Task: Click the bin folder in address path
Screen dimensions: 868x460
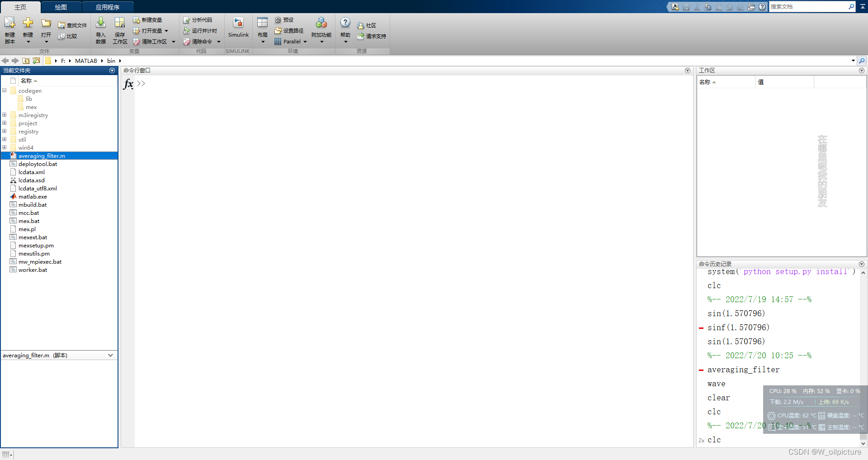Action: click(111, 61)
